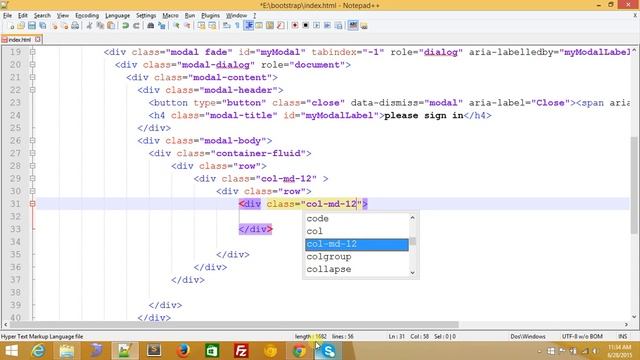Toggle the highlighted Indent Guide button
The height and width of the screenshot is (360, 640).
click(x=249, y=26)
